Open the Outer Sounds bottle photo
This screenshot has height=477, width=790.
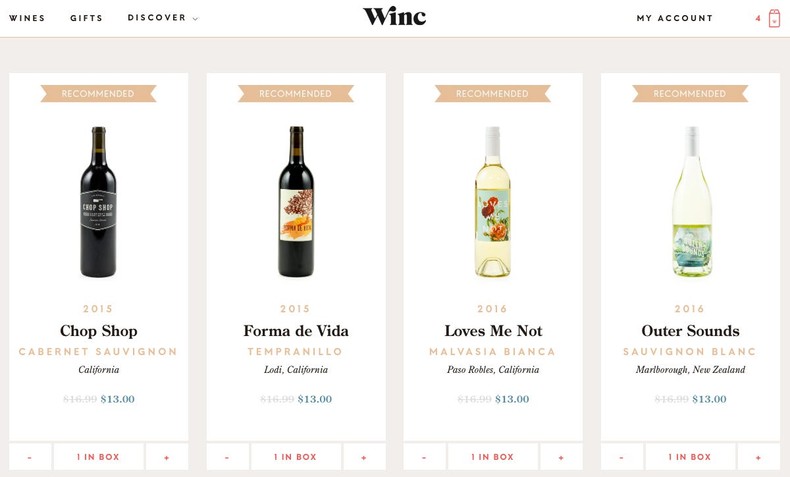click(690, 202)
